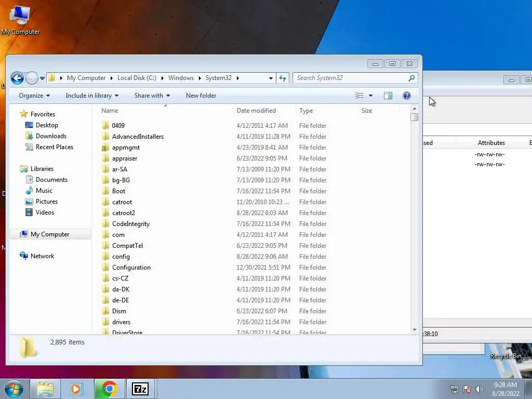Click Local Disk (C:) in address bar
The image size is (532, 399).
(x=137, y=78)
